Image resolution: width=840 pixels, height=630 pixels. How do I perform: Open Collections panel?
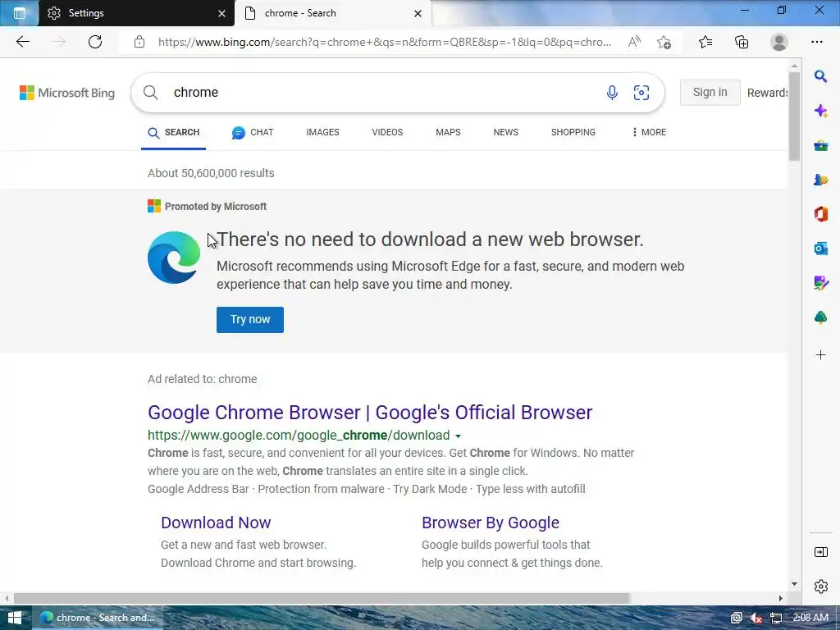(742, 42)
